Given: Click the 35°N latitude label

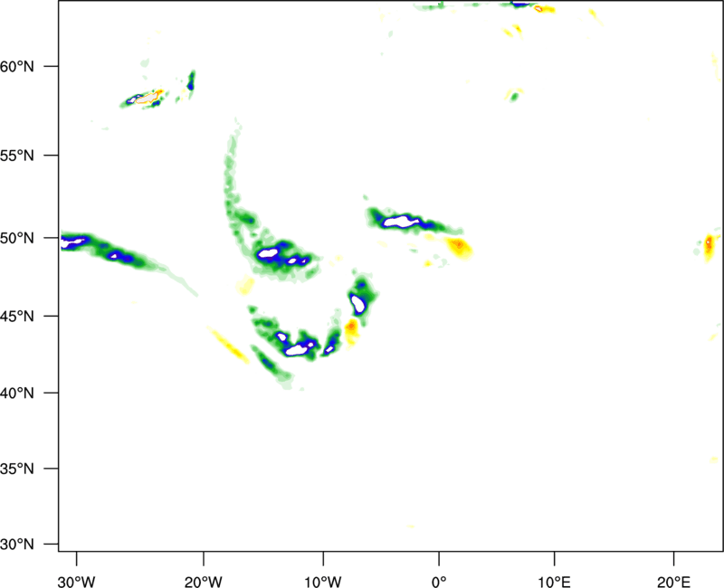Looking at the screenshot, I should [x=17, y=469].
